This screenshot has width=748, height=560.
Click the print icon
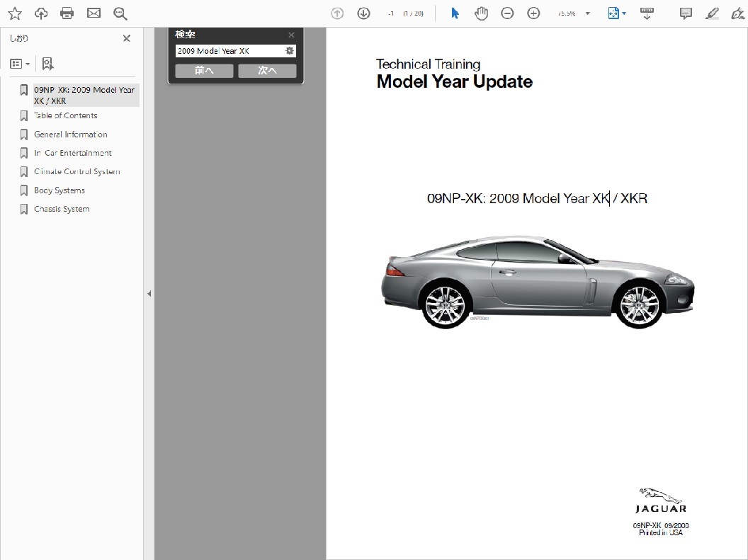(x=67, y=13)
